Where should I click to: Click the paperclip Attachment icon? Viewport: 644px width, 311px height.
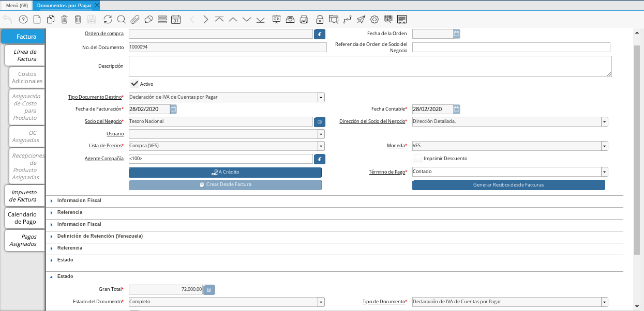(x=134, y=20)
